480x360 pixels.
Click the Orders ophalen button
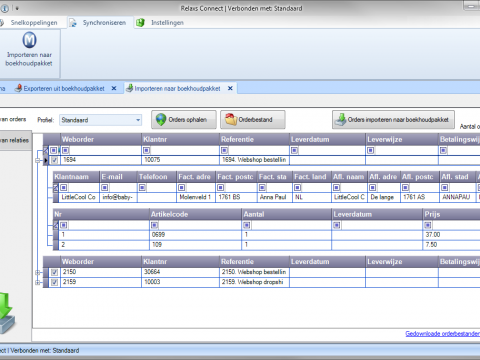184,120
